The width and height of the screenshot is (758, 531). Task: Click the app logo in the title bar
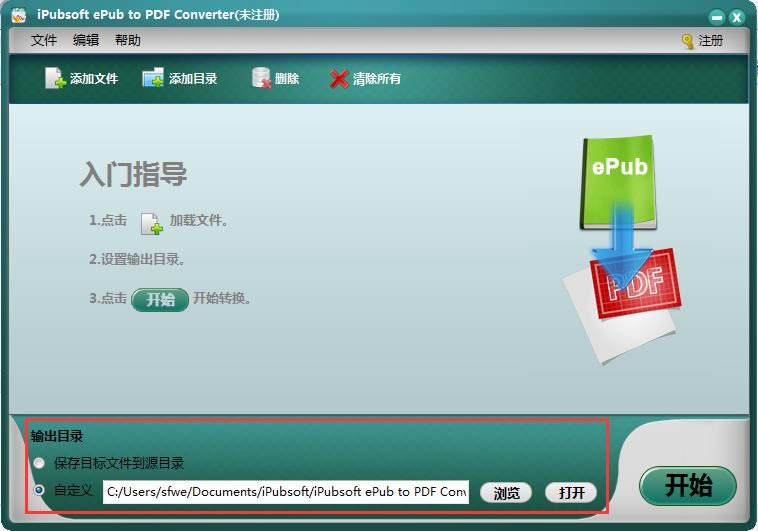click(19, 15)
